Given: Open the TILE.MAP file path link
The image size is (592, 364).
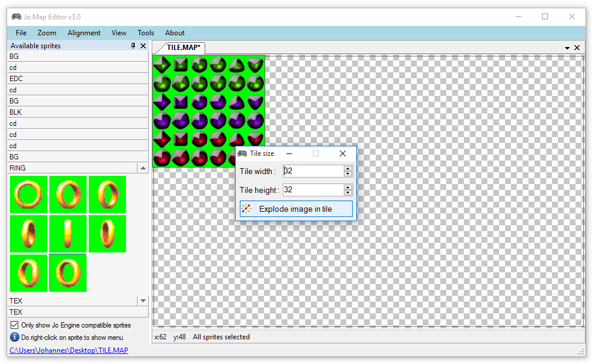Looking at the screenshot, I should tap(69, 350).
